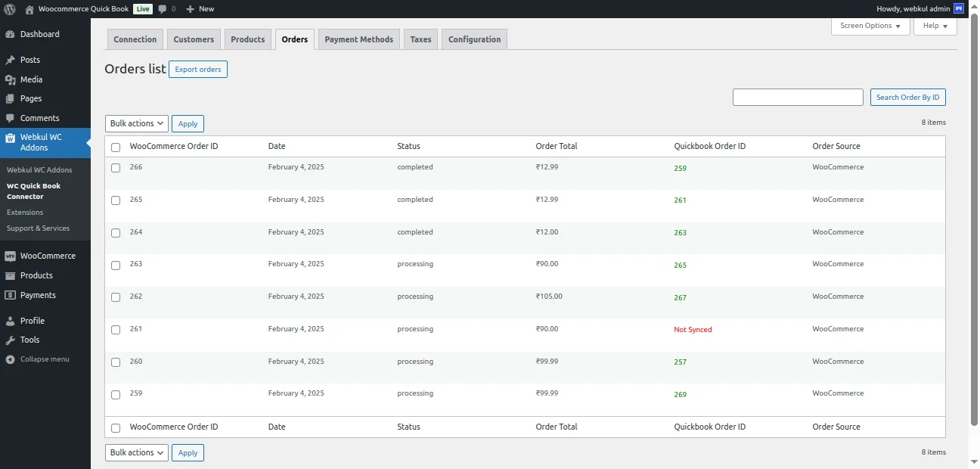This screenshot has height=469, width=980.
Task: Tick the checkbox for order 266
Action: pos(116,168)
